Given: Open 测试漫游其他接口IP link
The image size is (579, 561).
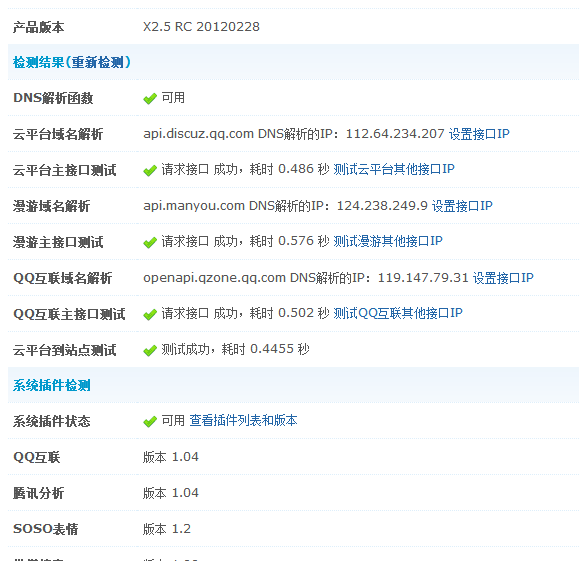Looking at the screenshot, I should tap(388, 241).
